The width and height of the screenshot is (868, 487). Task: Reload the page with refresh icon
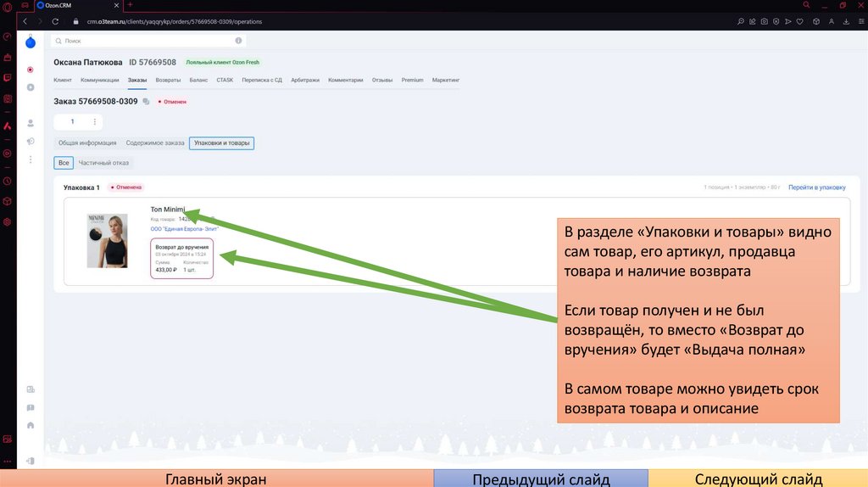[55, 21]
